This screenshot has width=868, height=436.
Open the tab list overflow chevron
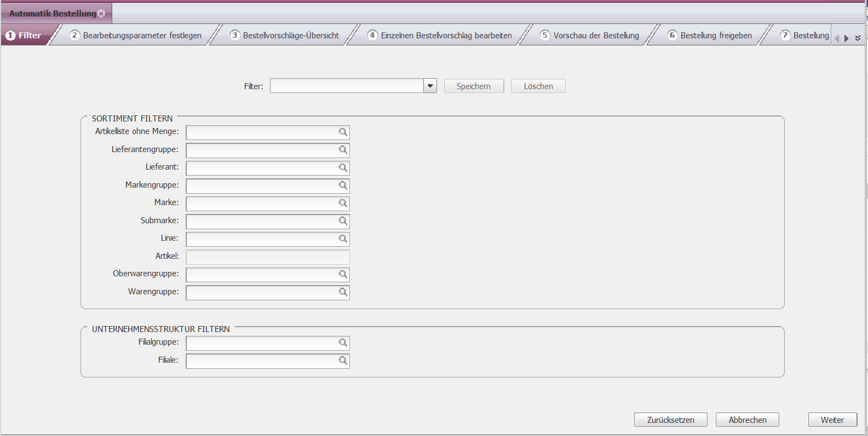click(x=858, y=38)
